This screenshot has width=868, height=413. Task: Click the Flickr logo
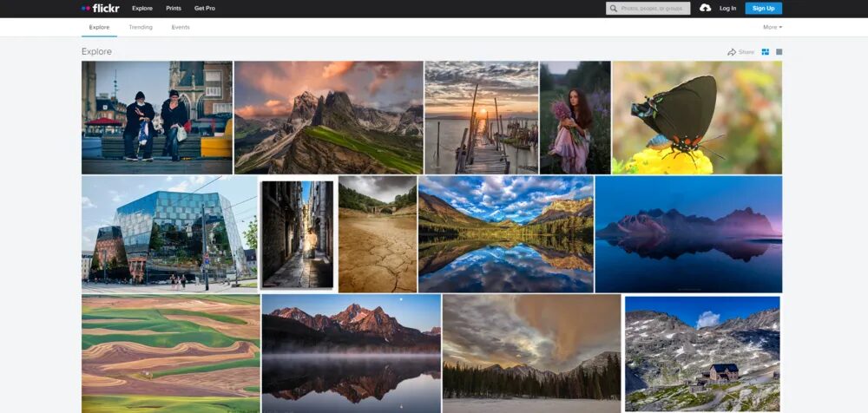click(100, 9)
